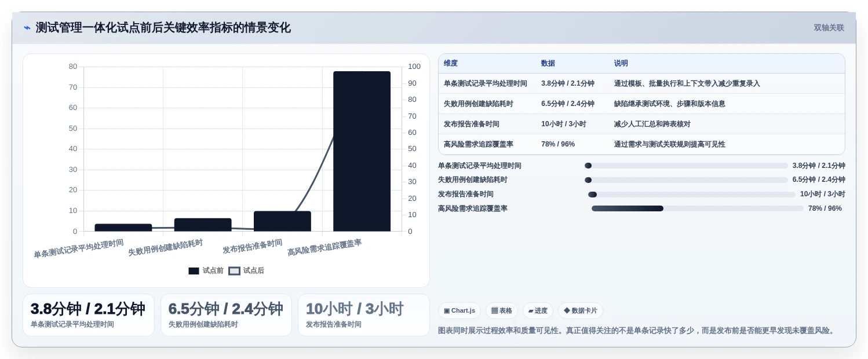Viewport: 868px width, 359px height.
Task: Click x-axis label 发布报告准备时间 under chart
Action: [x=253, y=246]
